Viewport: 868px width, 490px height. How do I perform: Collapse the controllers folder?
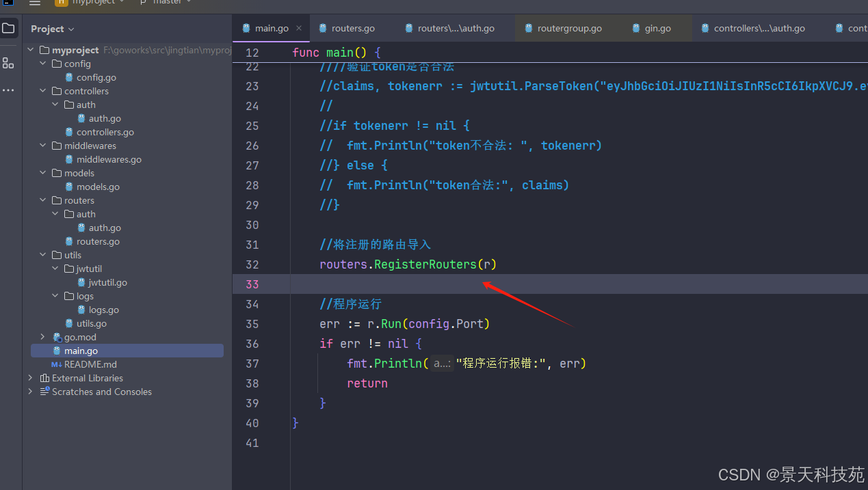point(43,91)
